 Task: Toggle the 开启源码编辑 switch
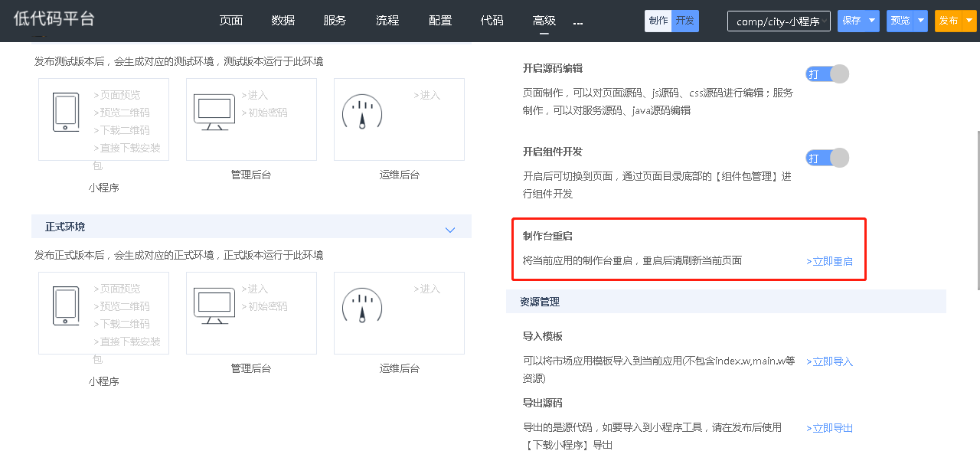click(827, 74)
